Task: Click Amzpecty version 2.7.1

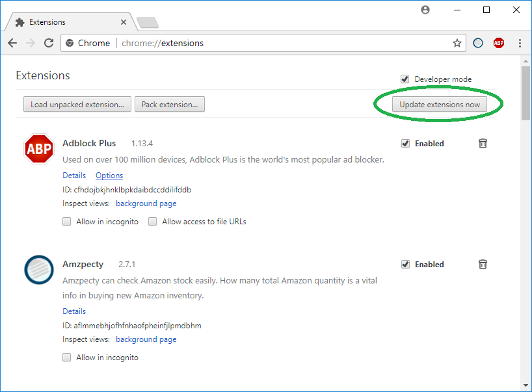Action: 127,264
